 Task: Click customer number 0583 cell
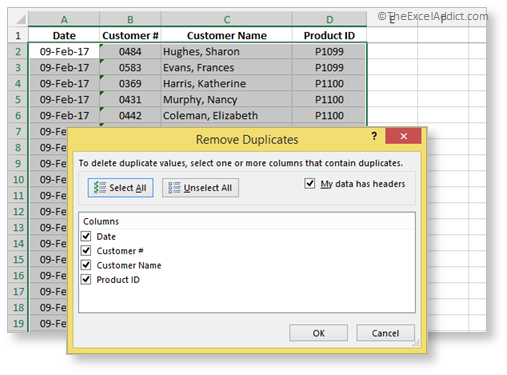130,67
